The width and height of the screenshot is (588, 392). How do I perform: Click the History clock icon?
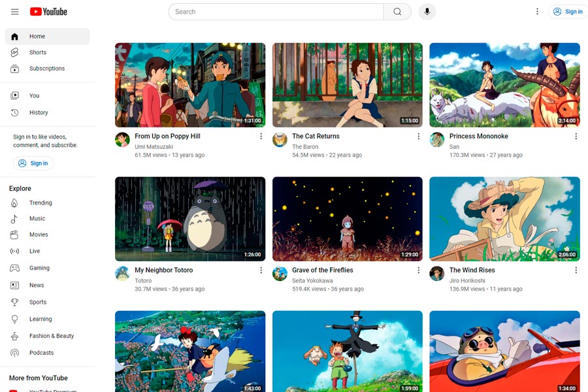tap(14, 112)
